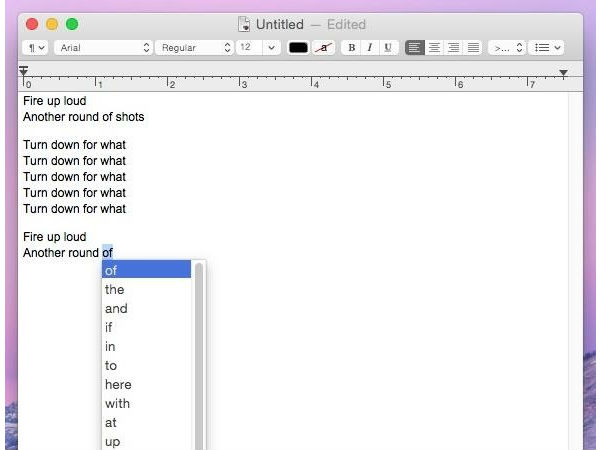The width and height of the screenshot is (600, 450).
Task: Open the list bullets and numbering menu
Action: pos(546,47)
